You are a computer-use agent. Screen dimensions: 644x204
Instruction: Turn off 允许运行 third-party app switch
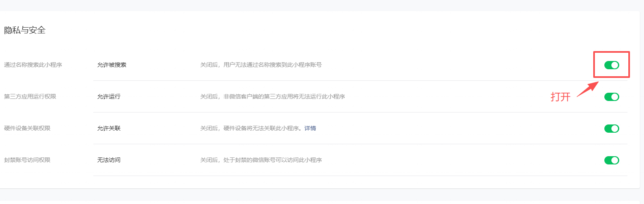[611, 97]
